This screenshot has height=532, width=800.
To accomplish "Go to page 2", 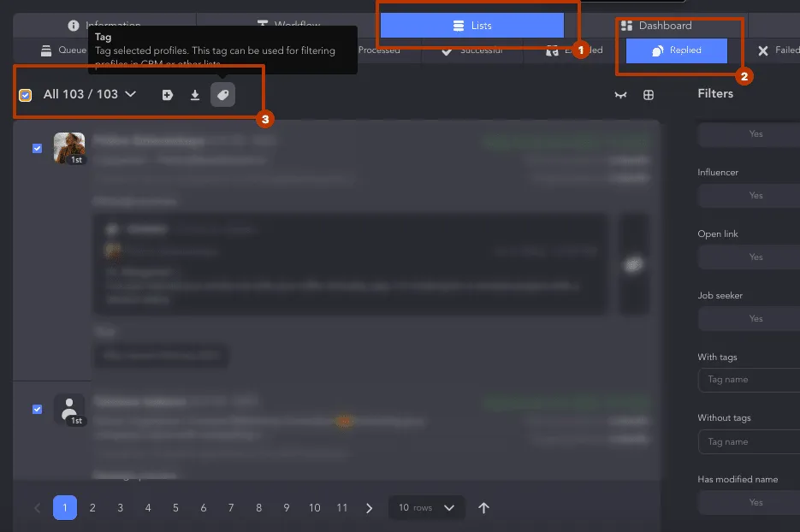I will click(92, 507).
